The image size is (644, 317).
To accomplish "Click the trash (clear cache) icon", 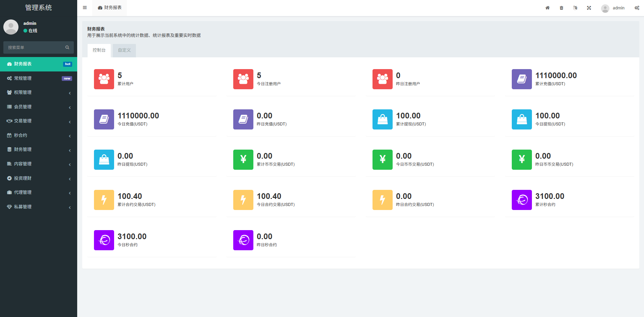I will [x=561, y=8].
